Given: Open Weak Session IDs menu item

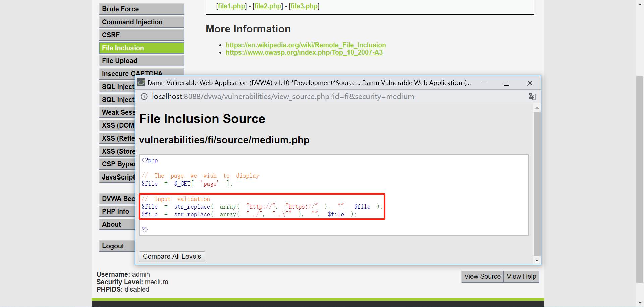Looking at the screenshot, I should (x=117, y=112).
